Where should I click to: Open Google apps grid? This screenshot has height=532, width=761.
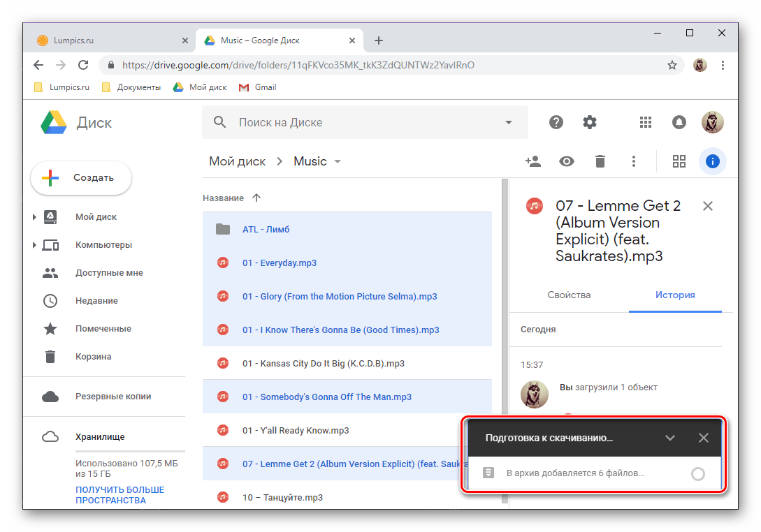coord(645,122)
